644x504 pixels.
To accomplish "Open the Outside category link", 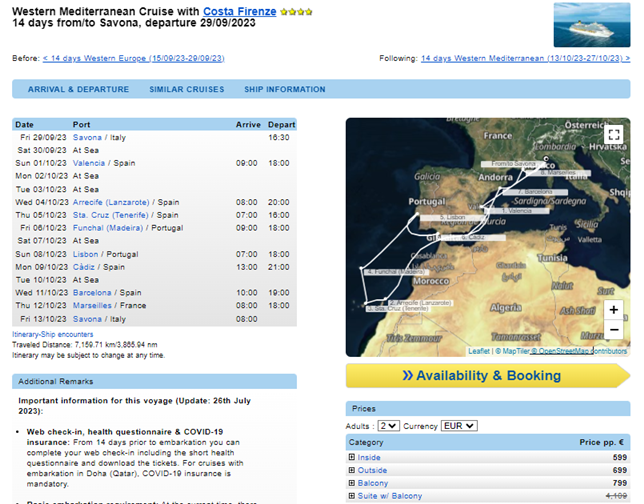I will point(372,470).
